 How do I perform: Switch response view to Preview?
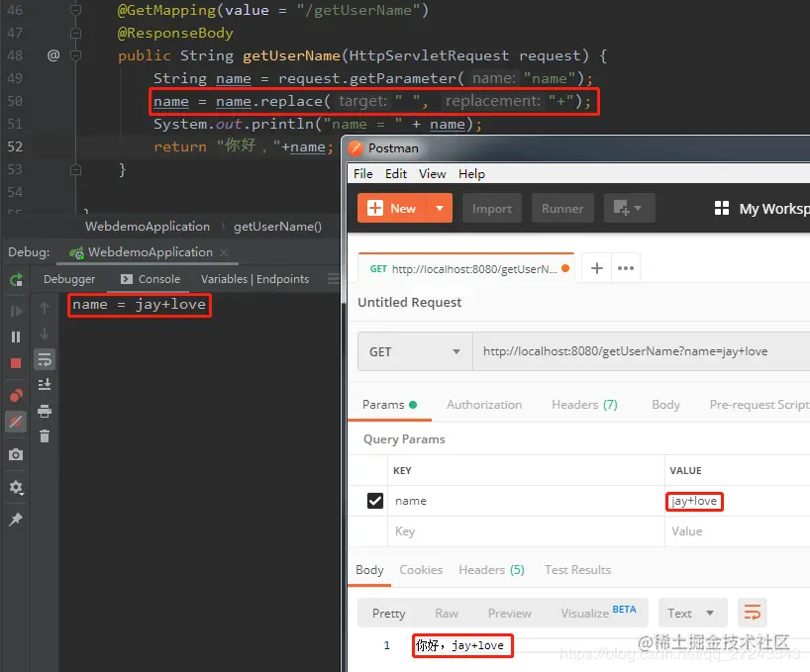[509, 614]
